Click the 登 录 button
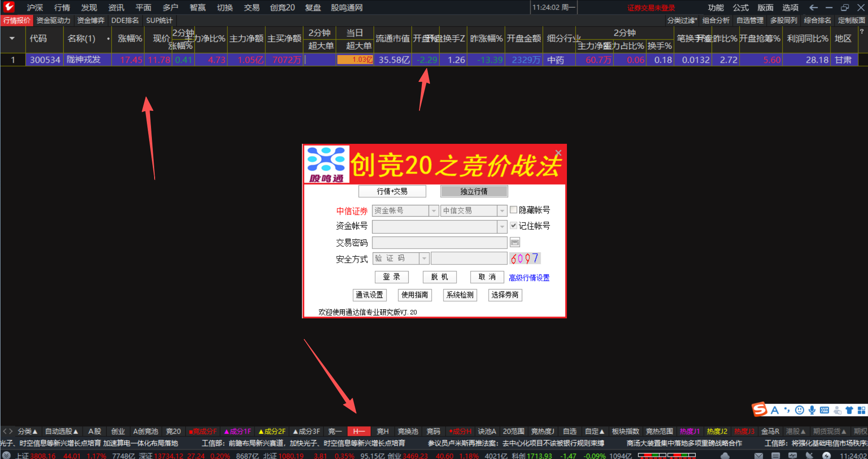Viewport: 868px width, 459px height. (x=392, y=277)
